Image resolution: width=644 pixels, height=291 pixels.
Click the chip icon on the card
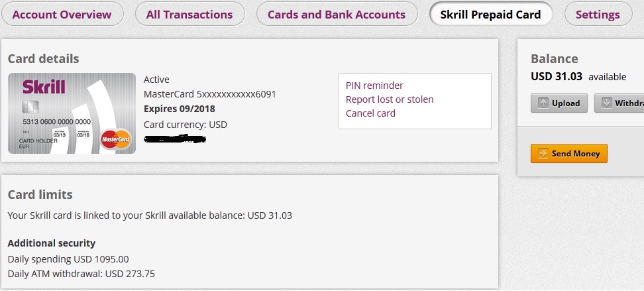tap(29, 107)
